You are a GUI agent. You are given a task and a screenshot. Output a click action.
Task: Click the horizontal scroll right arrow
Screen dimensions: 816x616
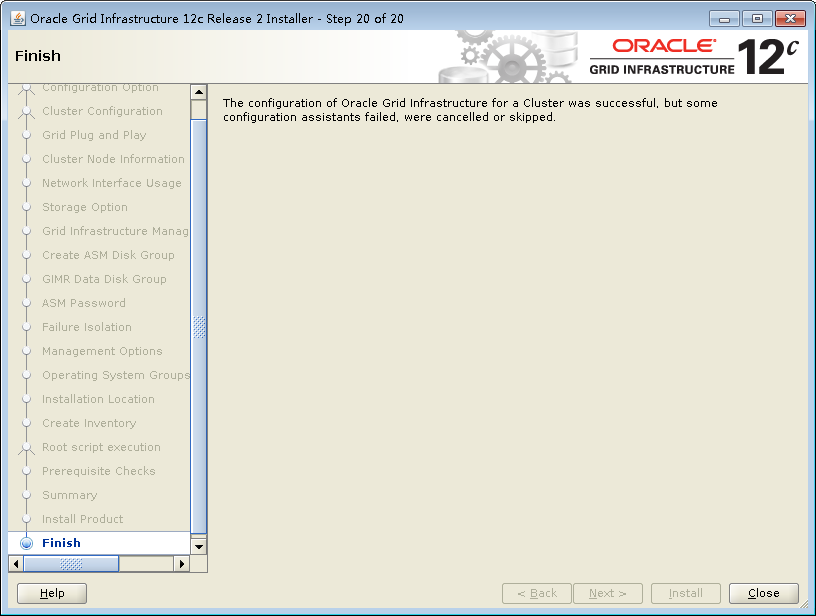pos(182,563)
